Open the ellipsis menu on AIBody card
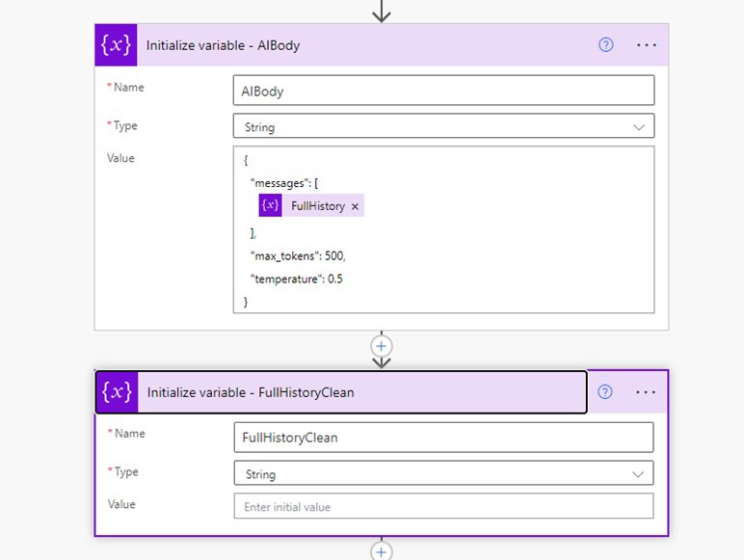This screenshot has height=560, width=744. (x=646, y=44)
